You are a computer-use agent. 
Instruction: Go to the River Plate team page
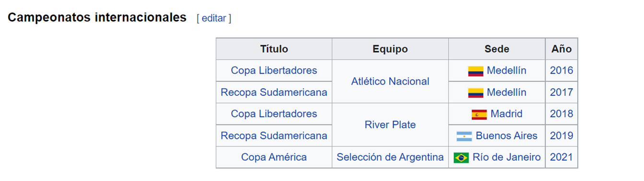390,125
